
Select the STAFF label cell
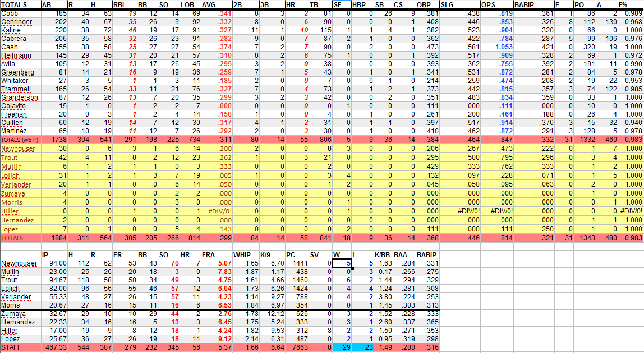click(21, 347)
